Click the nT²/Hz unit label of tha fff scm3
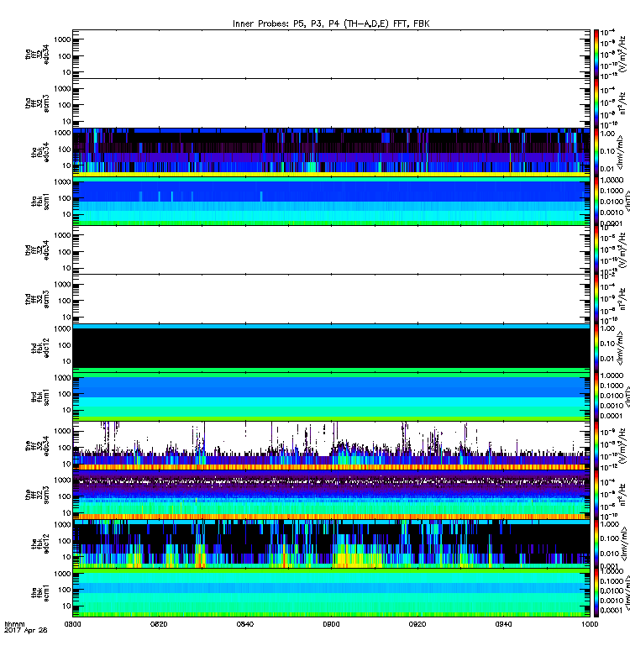Image resolution: width=630 pixels, height=672 pixels. pyautogui.click(x=622, y=103)
